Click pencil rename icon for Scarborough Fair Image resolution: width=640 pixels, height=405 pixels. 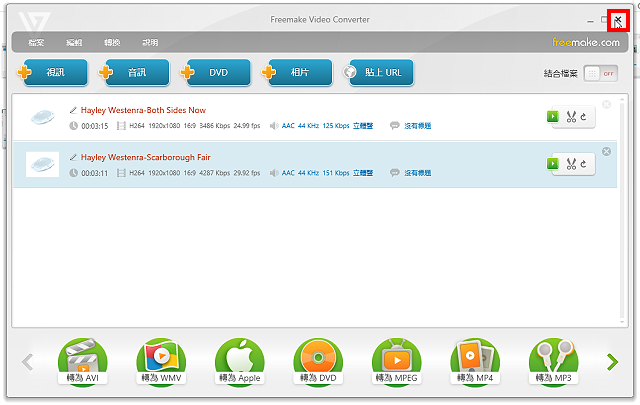coord(73,157)
